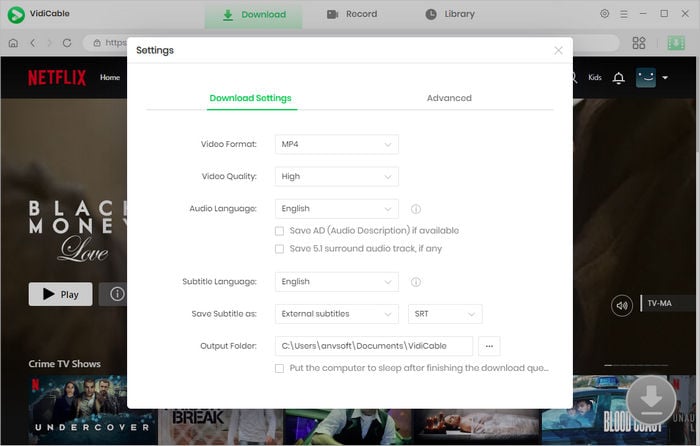Open the SRT subtitle format dropdown
700x446 pixels.
[445, 314]
